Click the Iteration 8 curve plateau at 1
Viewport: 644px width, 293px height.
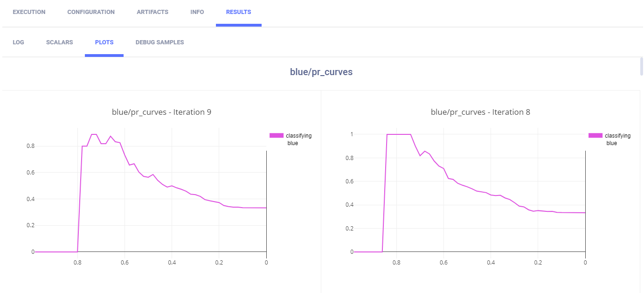[x=399, y=134]
